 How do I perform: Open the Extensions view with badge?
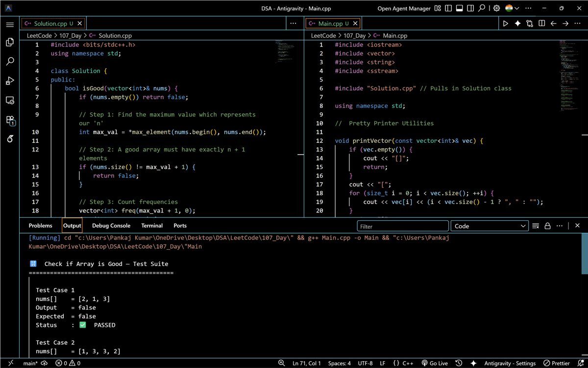click(10, 120)
